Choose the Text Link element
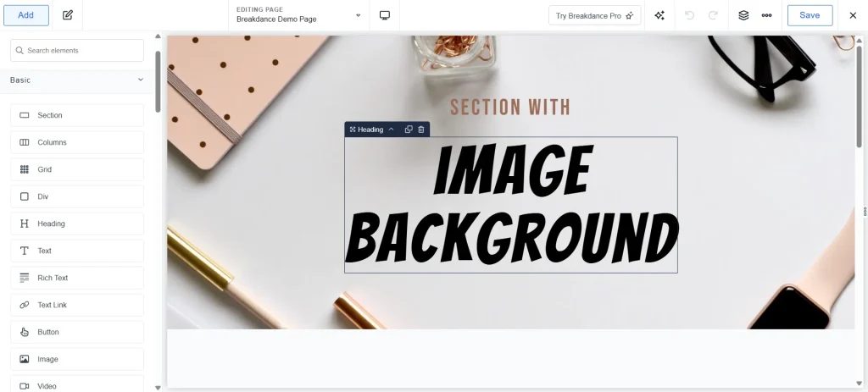868x392 pixels. click(x=77, y=305)
